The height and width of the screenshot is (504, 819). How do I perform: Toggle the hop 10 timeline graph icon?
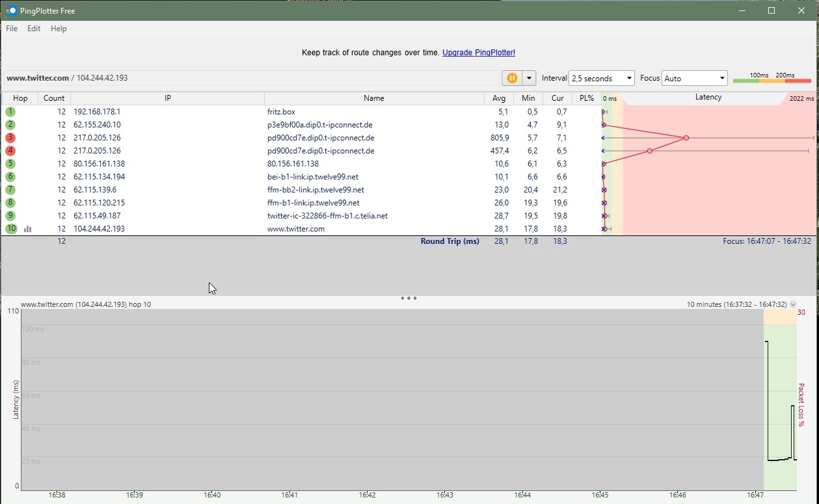pyautogui.click(x=28, y=229)
